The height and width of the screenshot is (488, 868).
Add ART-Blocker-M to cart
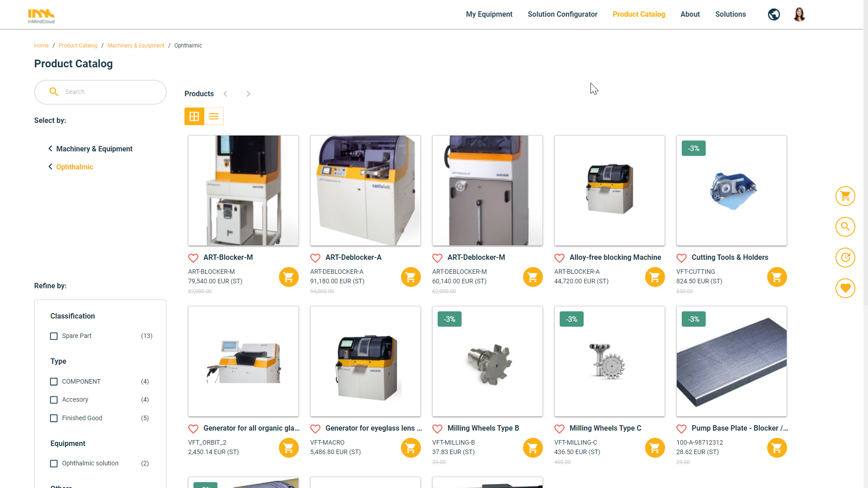288,277
